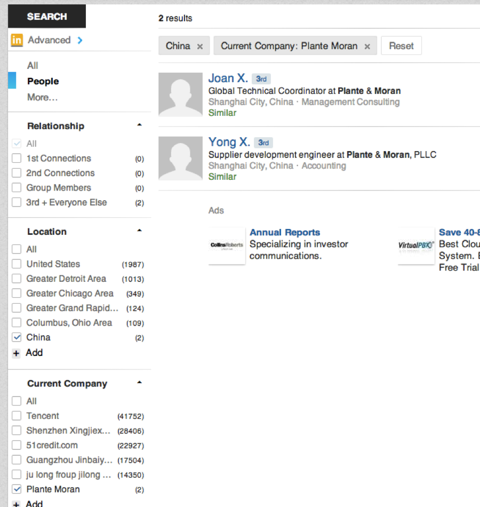Click the plus icon to add a current company
This screenshot has width=480, height=507.
16,504
